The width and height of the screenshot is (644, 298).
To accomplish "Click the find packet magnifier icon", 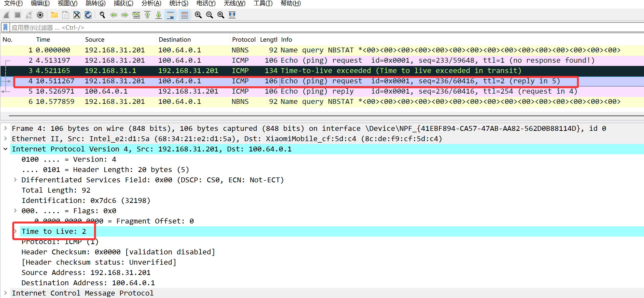I will (102, 15).
